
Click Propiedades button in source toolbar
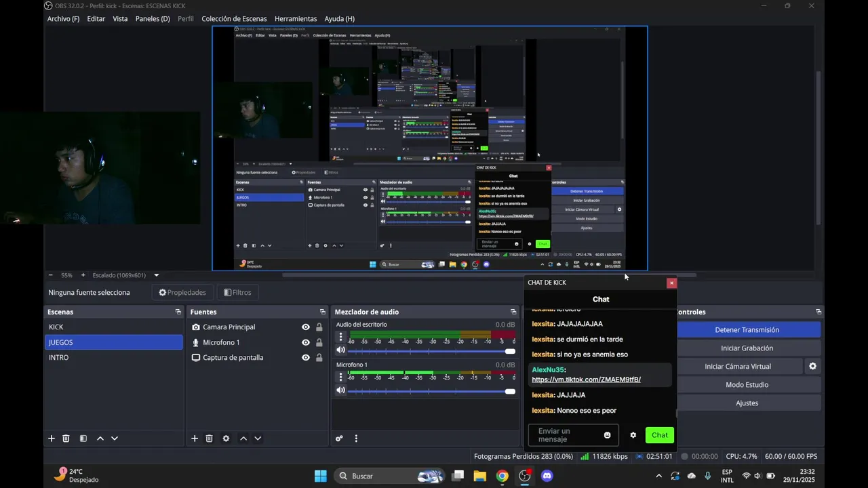click(182, 293)
